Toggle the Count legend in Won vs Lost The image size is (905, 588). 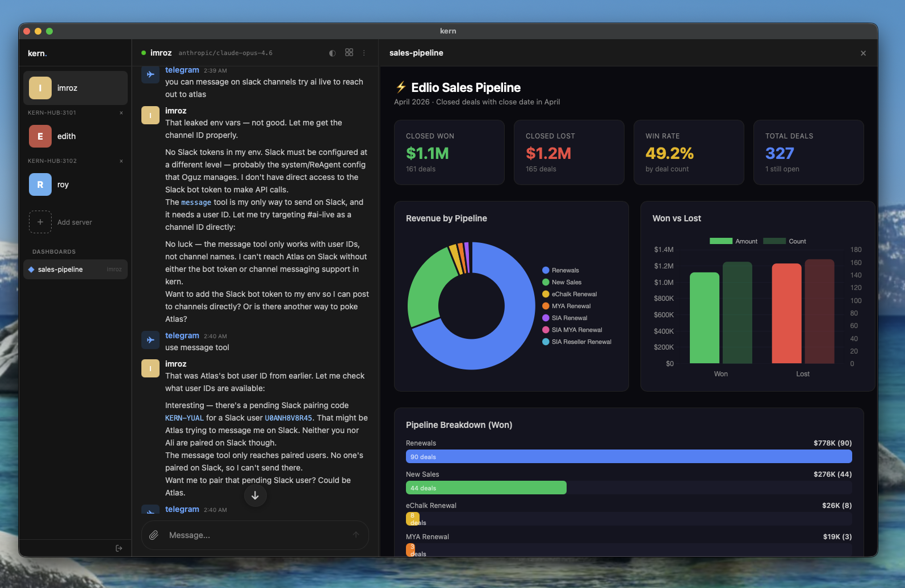coord(785,241)
